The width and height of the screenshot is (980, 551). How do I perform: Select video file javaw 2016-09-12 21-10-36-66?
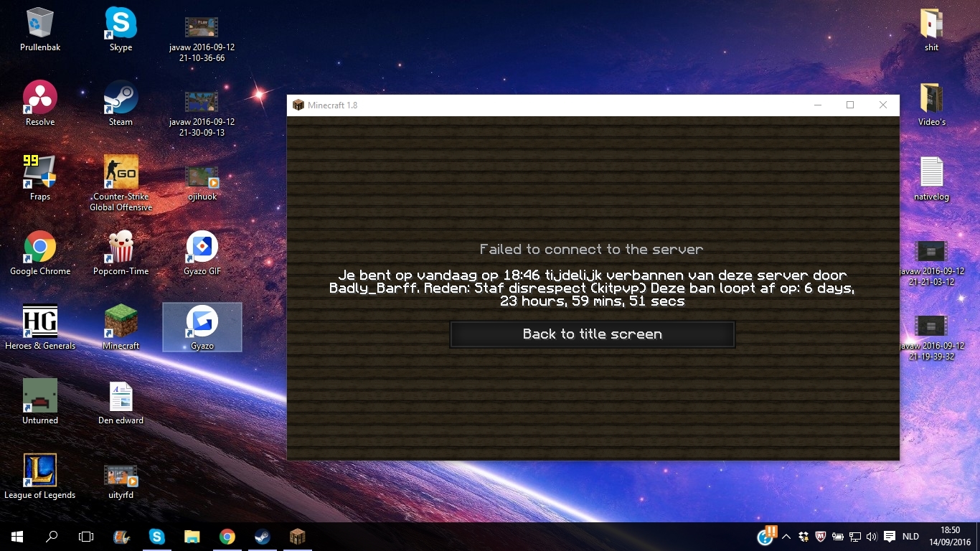coord(202,39)
